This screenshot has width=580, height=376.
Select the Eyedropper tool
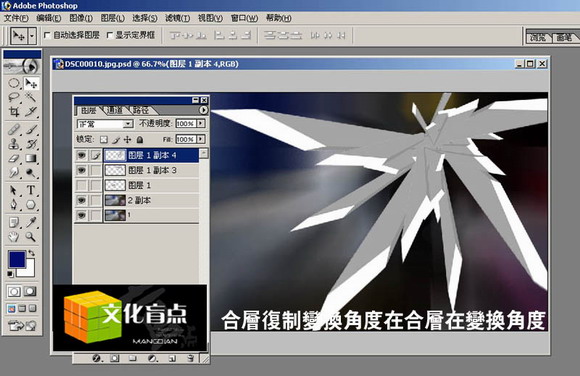point(31,222)
